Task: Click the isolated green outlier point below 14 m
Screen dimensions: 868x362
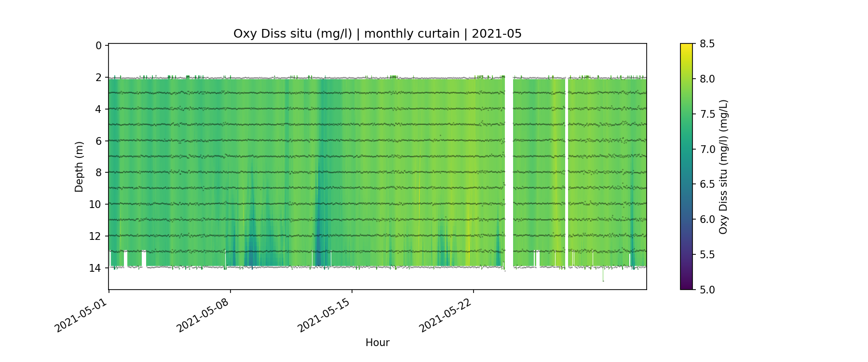Action: (x=603, y=280)
